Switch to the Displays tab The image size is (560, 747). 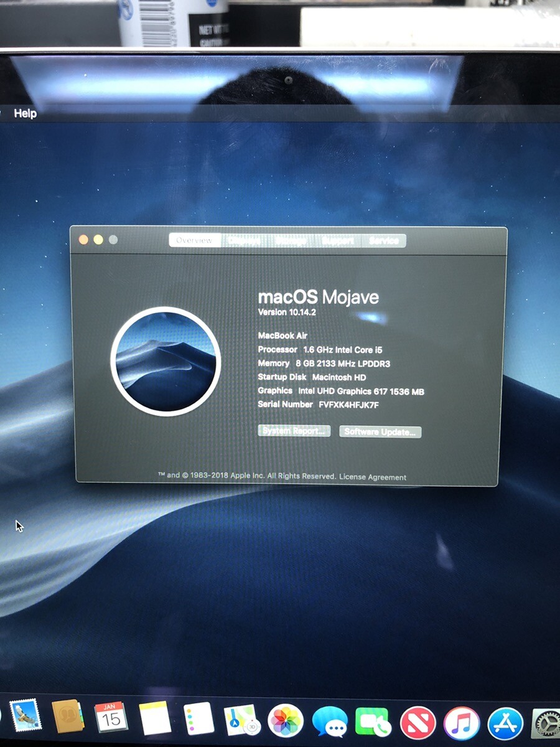pos(244,240)
